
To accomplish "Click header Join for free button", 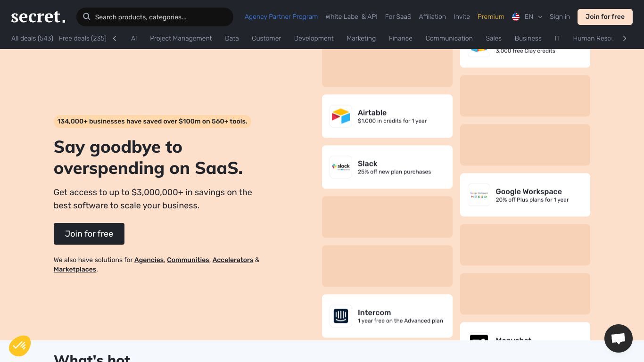I will click(605, 17).
